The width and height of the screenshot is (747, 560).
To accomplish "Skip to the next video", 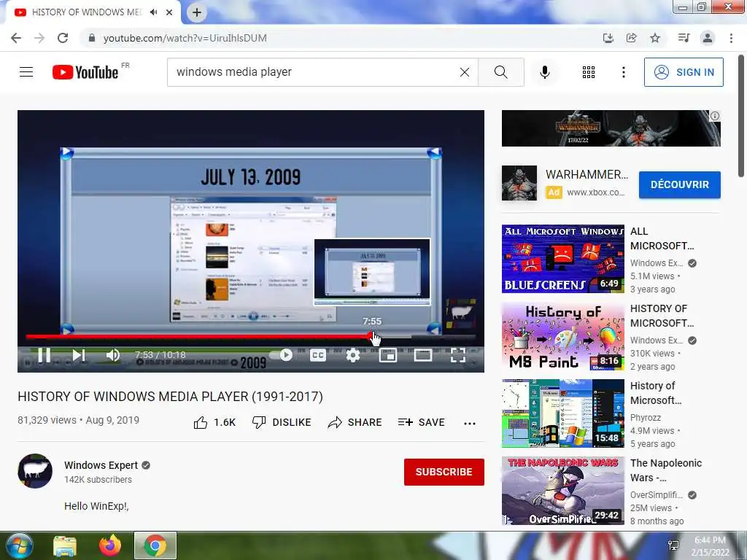I will tap(79, 355).
